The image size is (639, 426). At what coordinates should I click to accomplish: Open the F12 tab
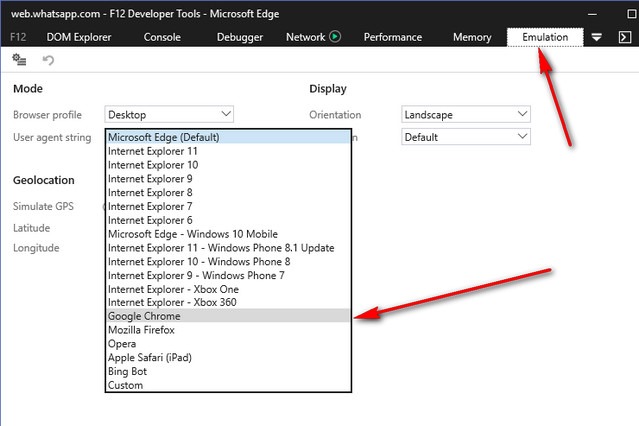(x=18, y=37)
